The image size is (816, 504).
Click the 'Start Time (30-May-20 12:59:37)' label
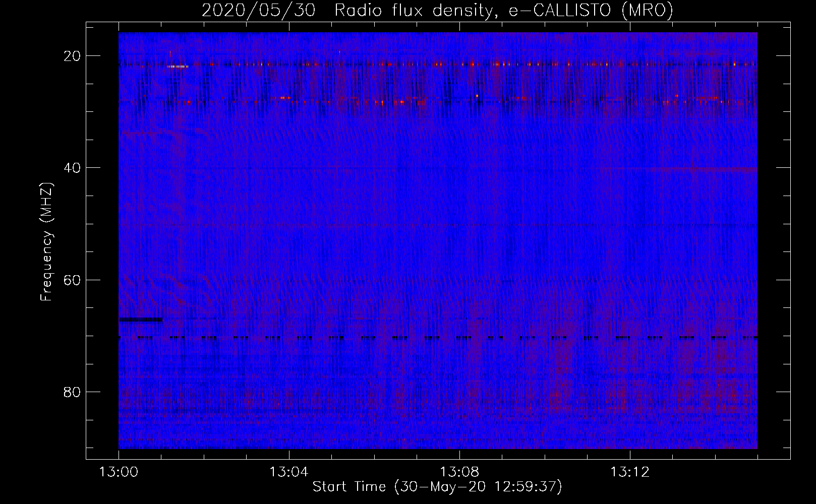tap(437, 487)
